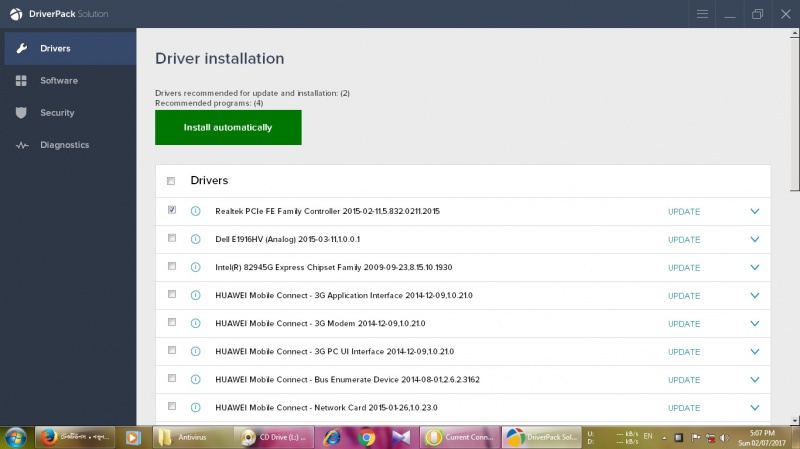Check HUAWEI Bus Enumerate Device checkbox
Image resolution: width=800 pixels, height=449 pixels.
tap(172, 378)
